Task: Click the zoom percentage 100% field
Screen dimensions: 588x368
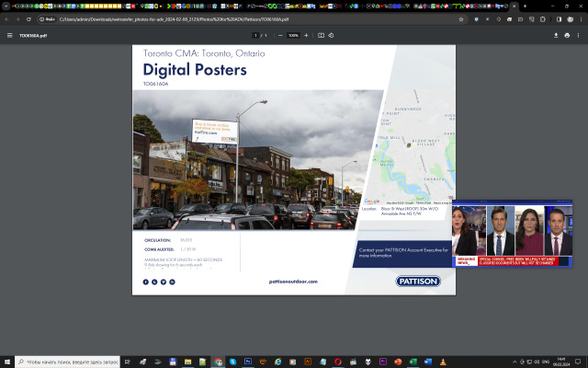Action: (x=293, y=35)
